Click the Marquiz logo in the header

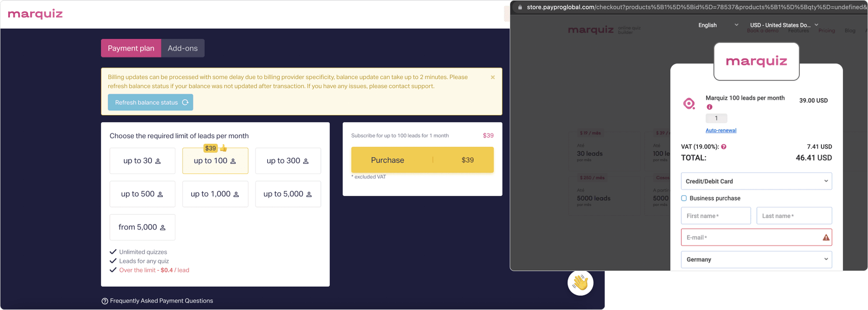(x=35, y=14)
